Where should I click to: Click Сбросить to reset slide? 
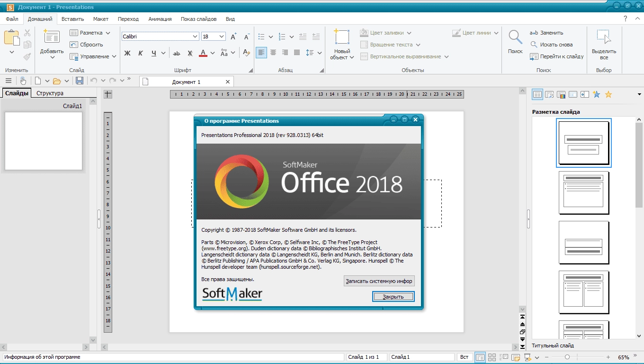click(x=86, y=45)
